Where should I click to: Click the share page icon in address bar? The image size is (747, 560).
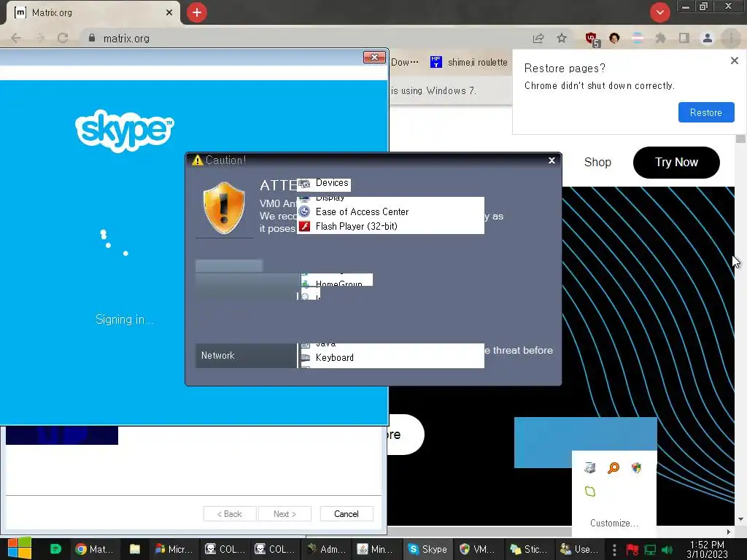tap(538, 38)
